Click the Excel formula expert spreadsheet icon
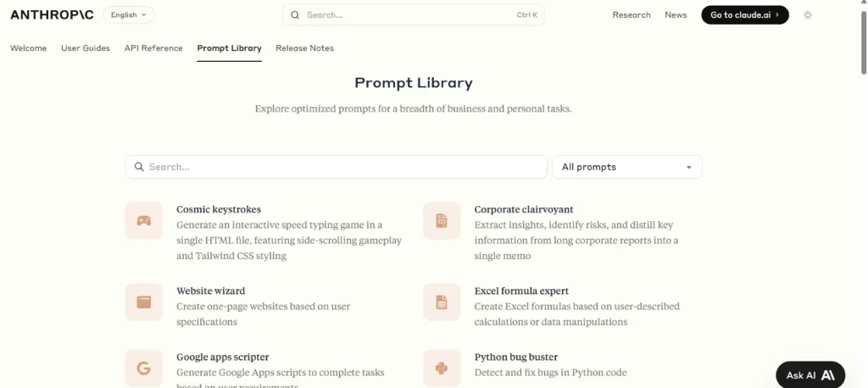This screenshot has height=388, width=868. click(442, 302)
